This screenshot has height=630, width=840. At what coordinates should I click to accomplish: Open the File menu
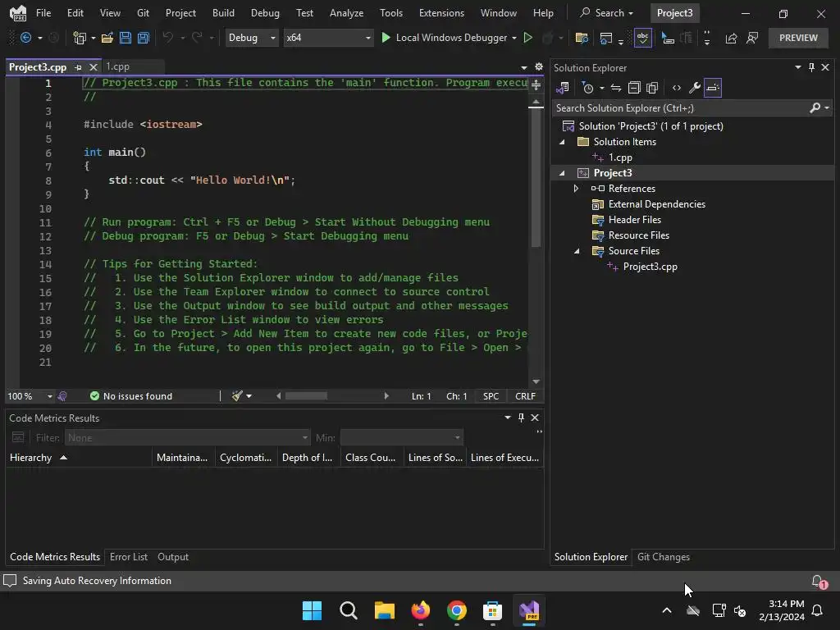click(x=43, y=13)
